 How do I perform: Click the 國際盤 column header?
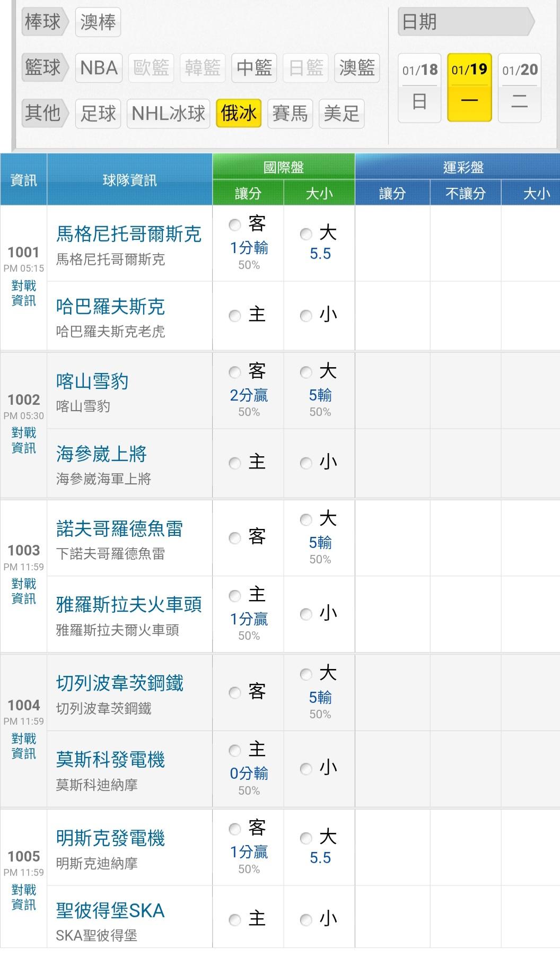coord(284,167)
